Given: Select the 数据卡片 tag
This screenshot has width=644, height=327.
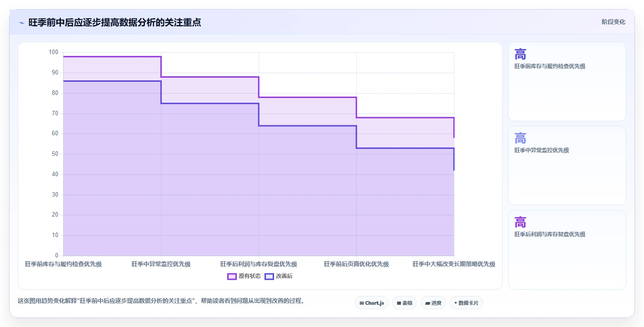Looking at the screenshot, I should tap(466, 303).
